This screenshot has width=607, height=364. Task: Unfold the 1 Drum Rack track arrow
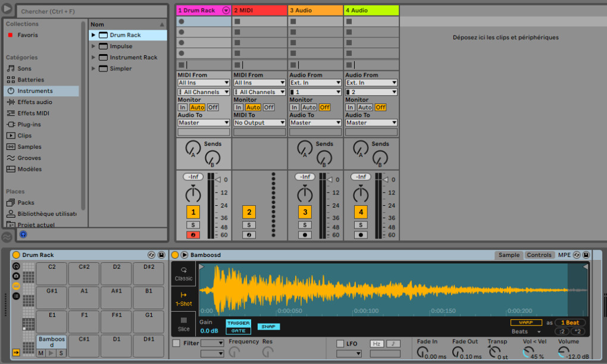click(x=226, y=11)
